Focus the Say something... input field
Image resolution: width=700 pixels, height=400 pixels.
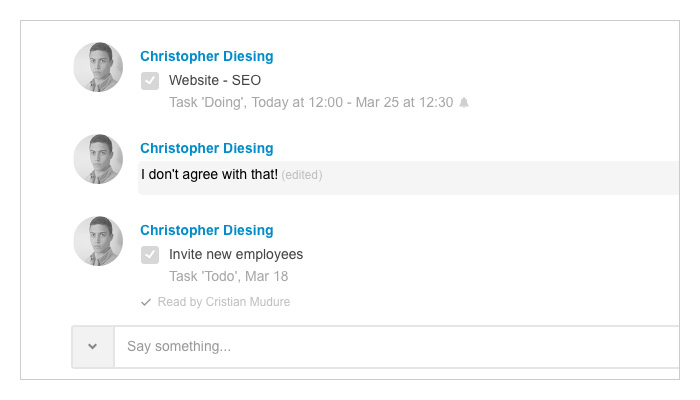pos(396,346)
